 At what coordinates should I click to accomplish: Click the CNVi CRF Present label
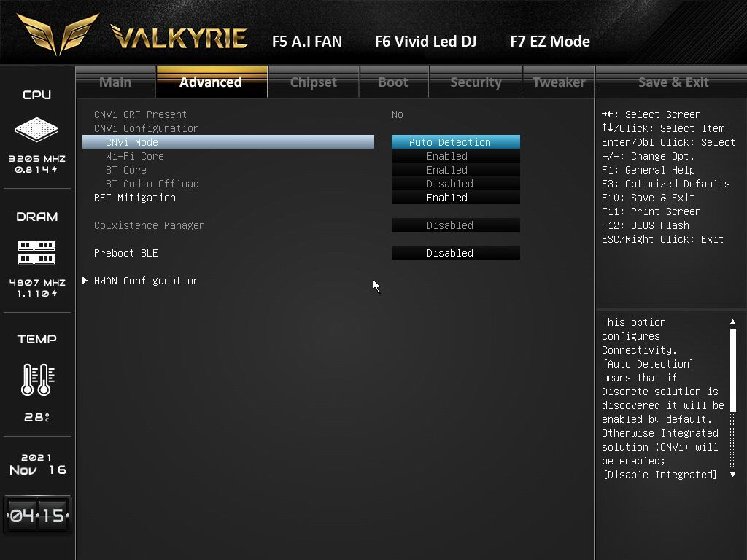click(x=141, y=114)
